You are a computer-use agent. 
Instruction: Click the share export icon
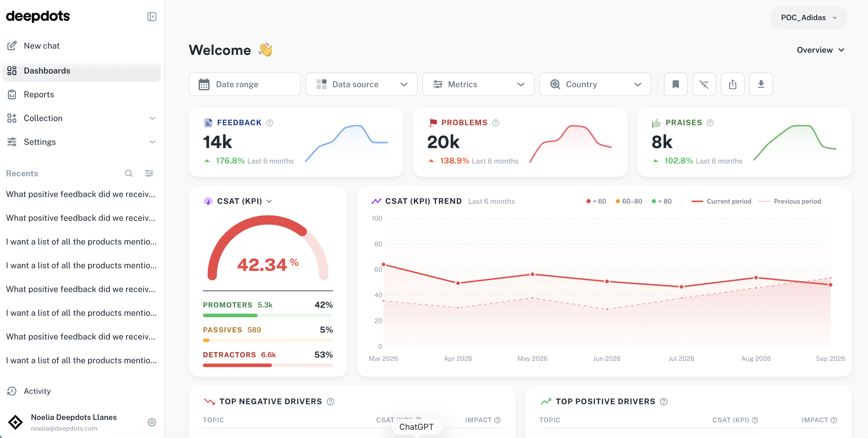tap(732, 84)
